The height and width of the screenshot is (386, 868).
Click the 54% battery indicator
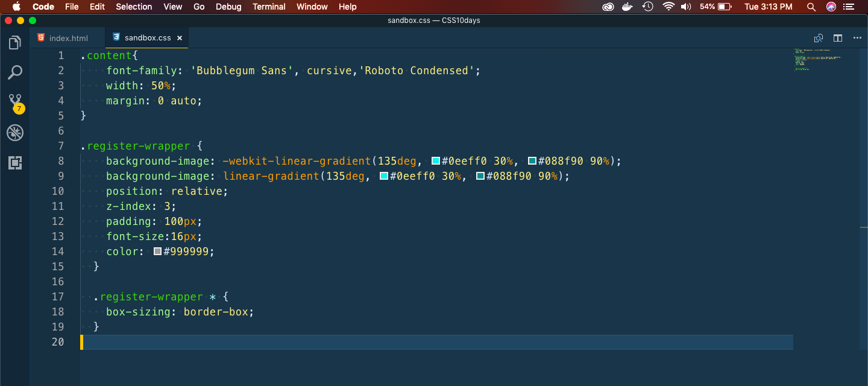715,7
